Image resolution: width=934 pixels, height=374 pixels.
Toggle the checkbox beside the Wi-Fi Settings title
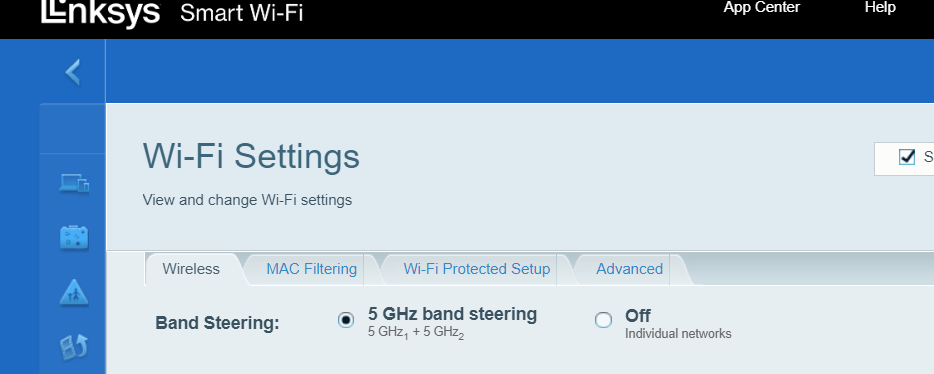pos(907,157)
